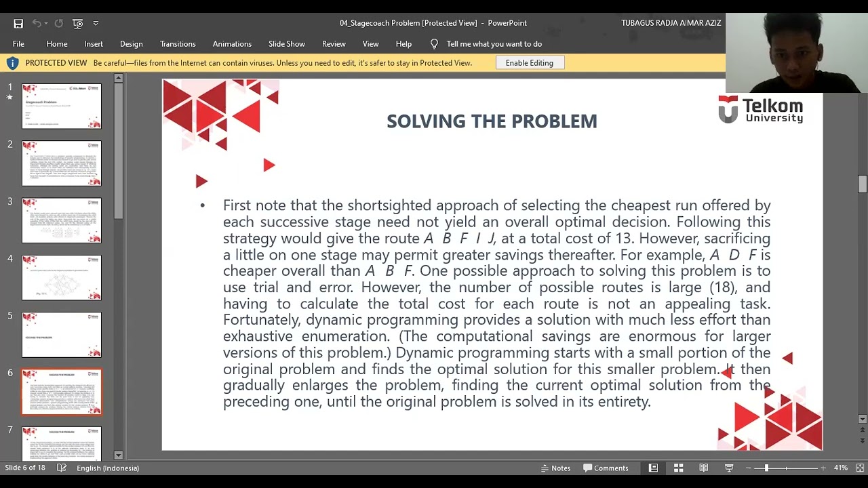Image resolution: width=868 pixels, height=488 pixels.
Task: Click the Slide 6 of 18 status indicator
Action: point(25,468)
